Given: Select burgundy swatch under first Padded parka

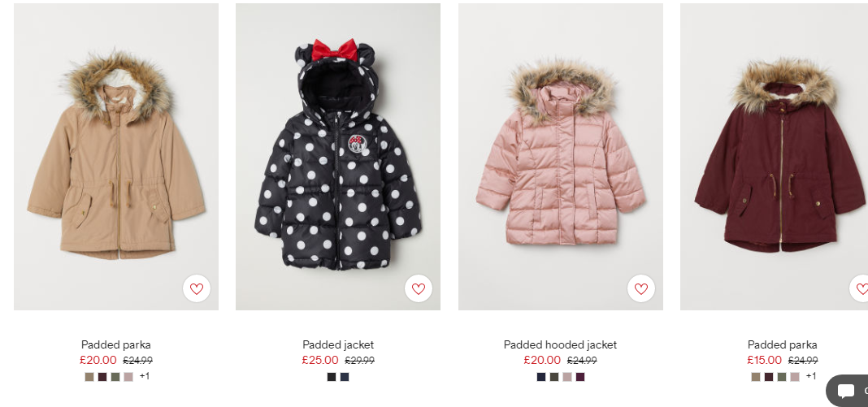Looking at the screenshot, I should pos(102,377).
